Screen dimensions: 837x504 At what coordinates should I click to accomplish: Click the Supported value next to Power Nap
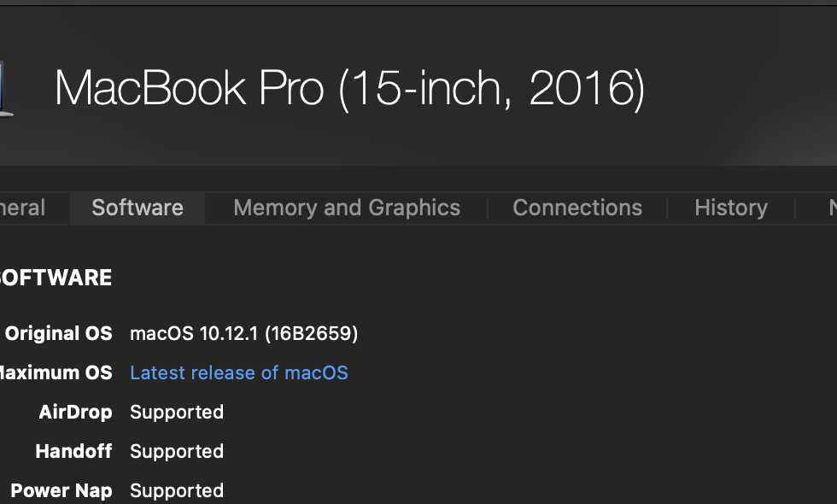click(x=177, y=490)
